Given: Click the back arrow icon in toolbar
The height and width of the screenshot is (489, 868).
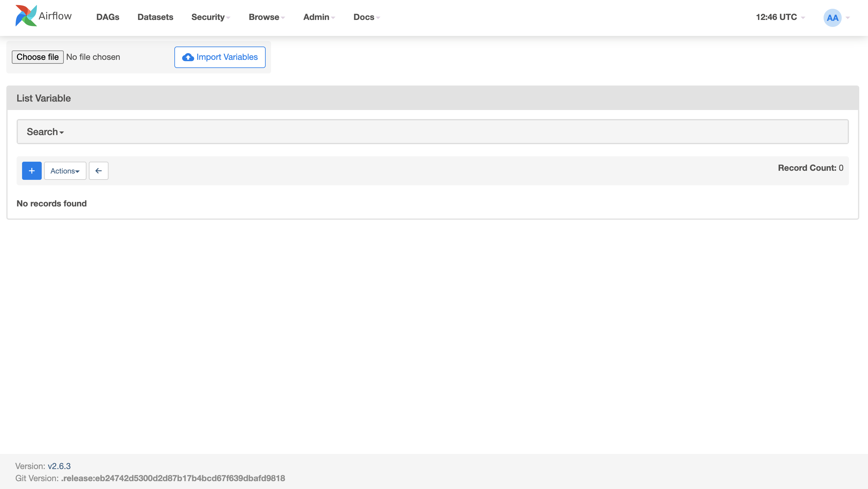Looking at the screenshot, I should pos(99,170).
